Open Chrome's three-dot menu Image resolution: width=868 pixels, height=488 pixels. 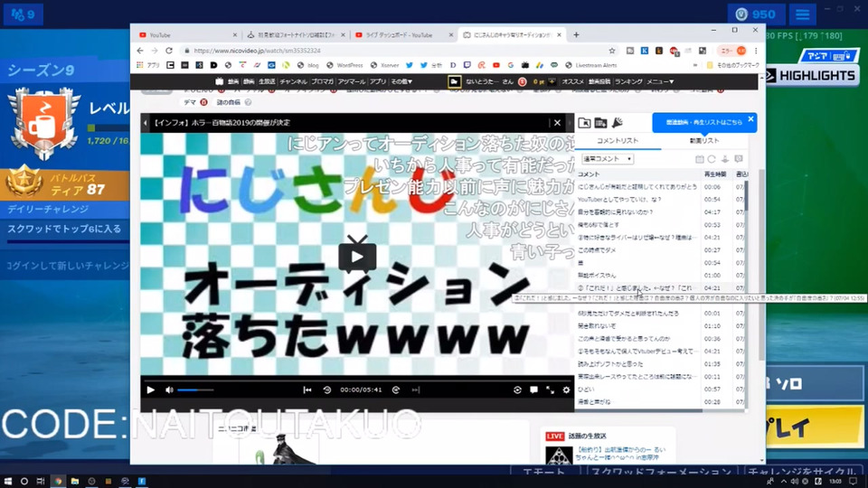tap(756, 51)
